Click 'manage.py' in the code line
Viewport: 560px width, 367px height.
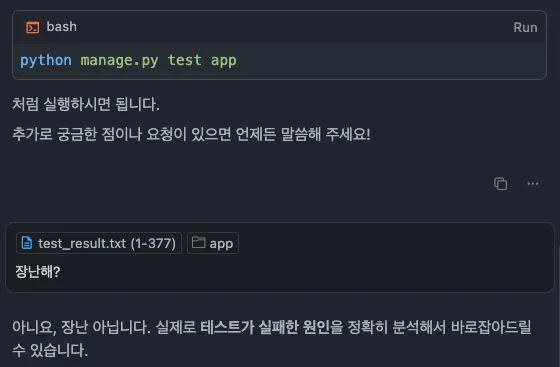coord(119,60)
